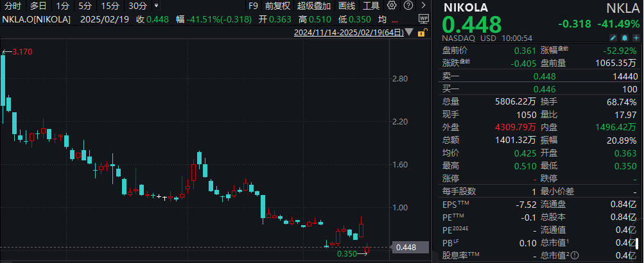The height and width of the screenshot is (263, 644).
Task: Select the 1分 period
Action: [x=62, y=6]
